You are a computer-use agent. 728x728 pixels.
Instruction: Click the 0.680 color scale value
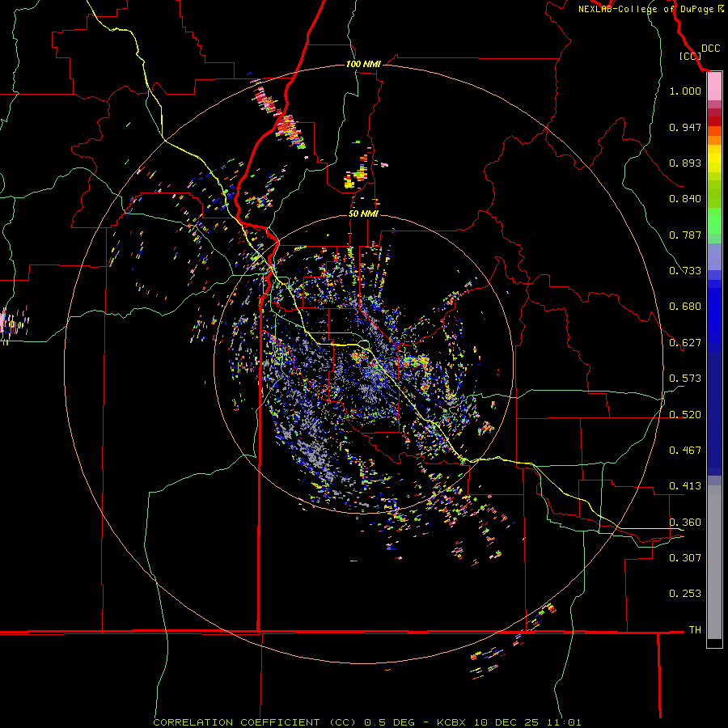pos(685,307)
